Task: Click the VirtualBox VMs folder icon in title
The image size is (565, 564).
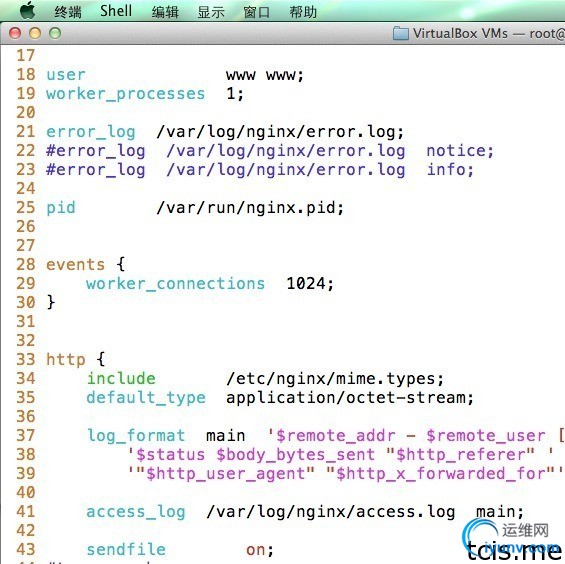Action: [400, 33]
